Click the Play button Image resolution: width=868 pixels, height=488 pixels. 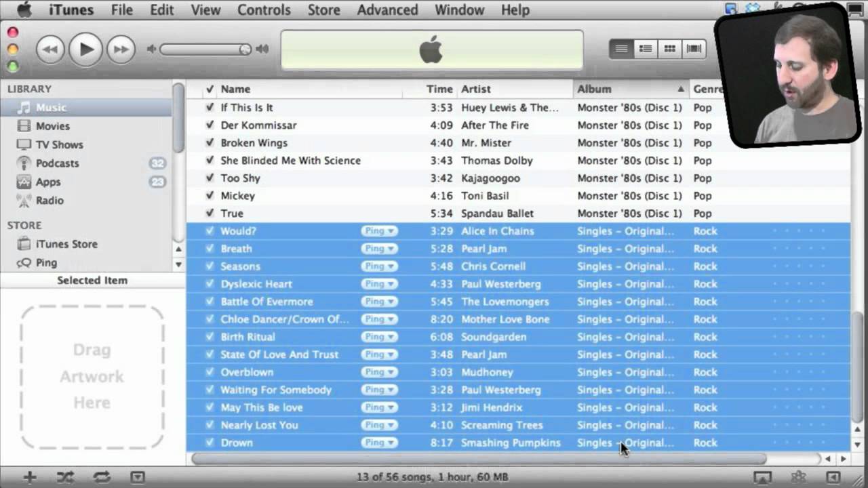[x=86, y=49]
